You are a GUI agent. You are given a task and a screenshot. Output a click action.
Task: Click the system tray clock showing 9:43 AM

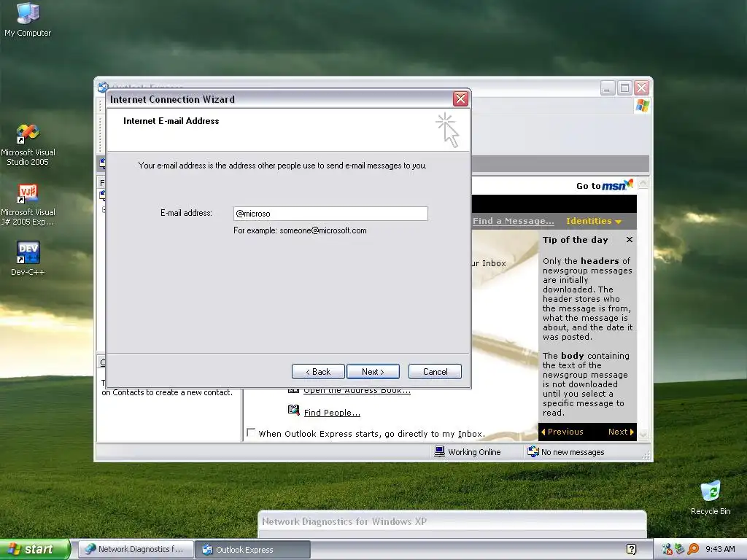point(720,549)
